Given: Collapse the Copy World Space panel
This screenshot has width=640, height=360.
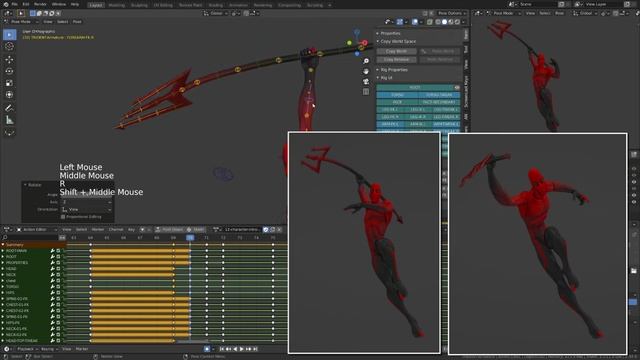Looking at the screenshot, I should [378, 41].
